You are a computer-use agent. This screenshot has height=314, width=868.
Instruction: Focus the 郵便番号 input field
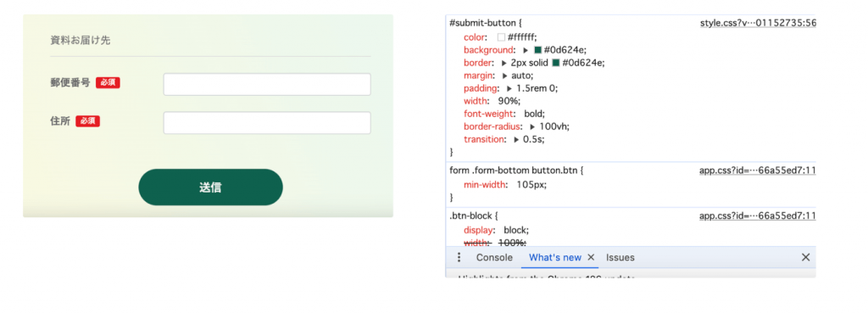[267, 84]
